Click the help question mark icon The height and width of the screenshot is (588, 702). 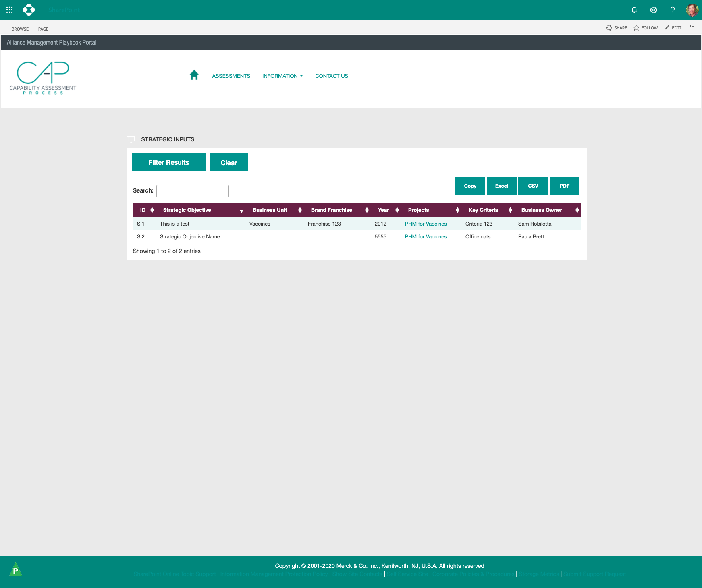[x=672, y=10]
